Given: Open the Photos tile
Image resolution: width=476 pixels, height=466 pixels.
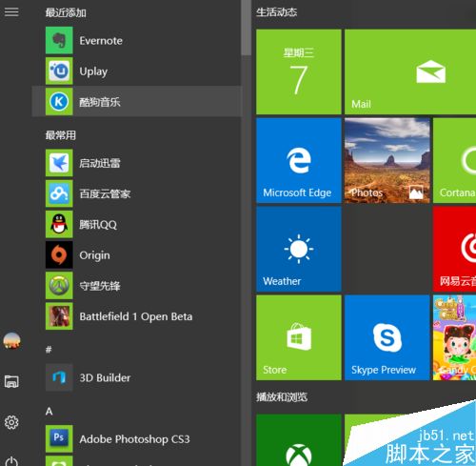Looking at the screenshot, I should (387, 160).
